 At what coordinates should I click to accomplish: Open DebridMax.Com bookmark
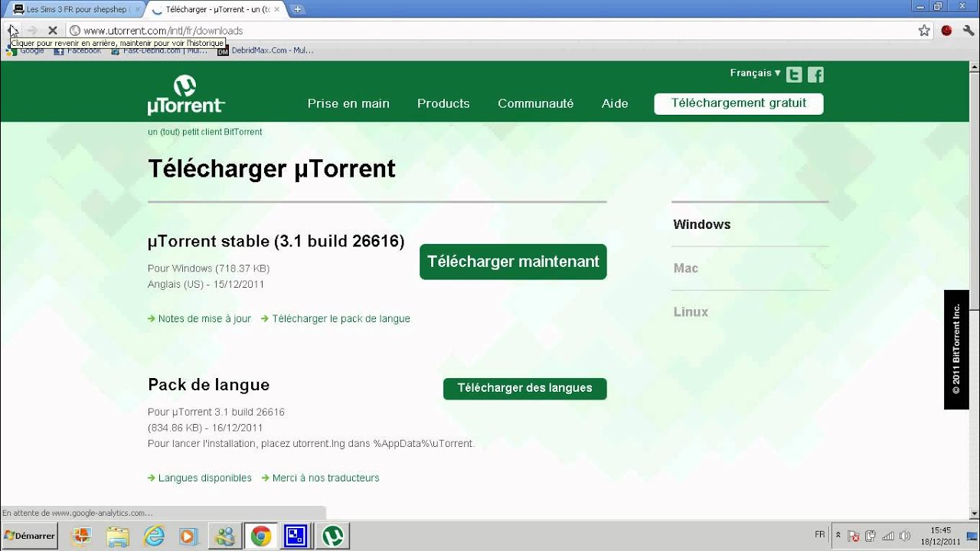266,51
